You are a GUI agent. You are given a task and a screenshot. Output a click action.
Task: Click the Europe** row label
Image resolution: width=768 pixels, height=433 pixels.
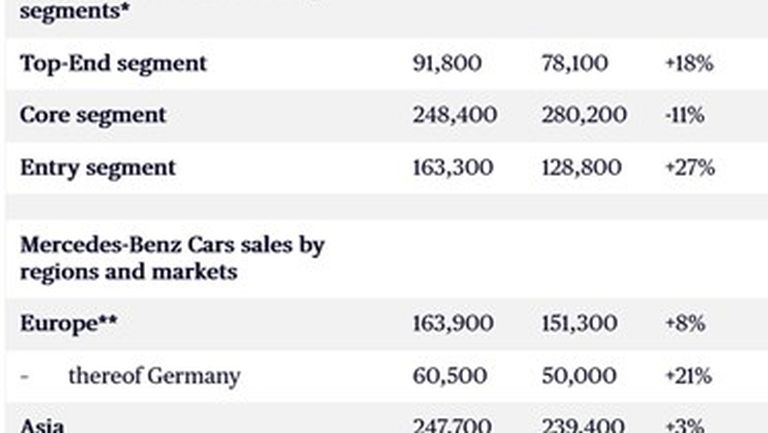point(69,324)
